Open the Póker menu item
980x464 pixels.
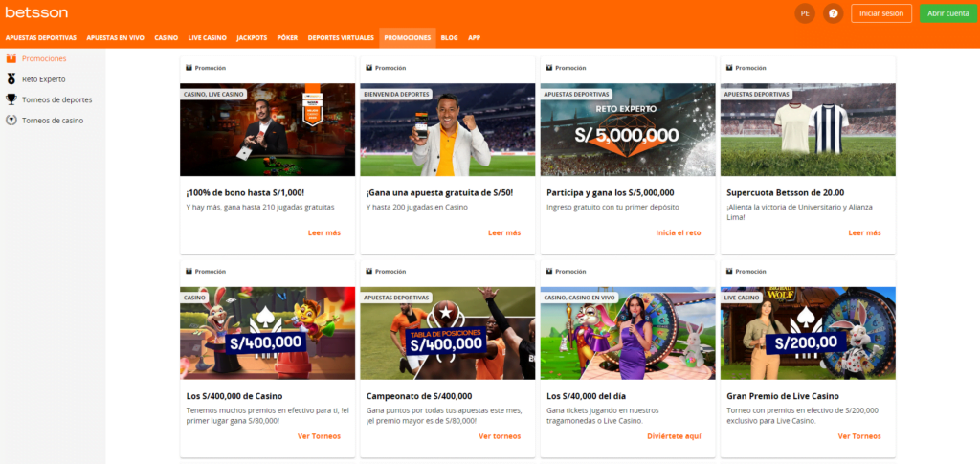click(287, 37)
